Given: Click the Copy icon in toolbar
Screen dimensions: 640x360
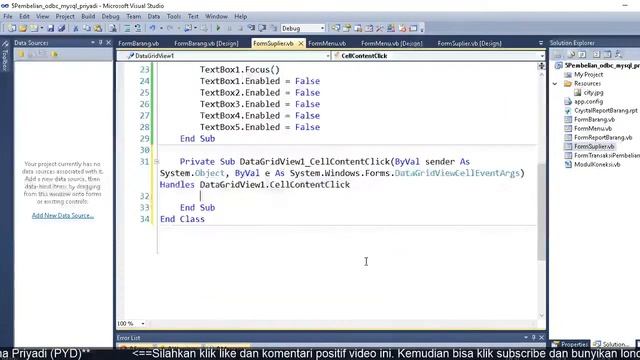Looking at the screenshot, I should tap(87, 28).
